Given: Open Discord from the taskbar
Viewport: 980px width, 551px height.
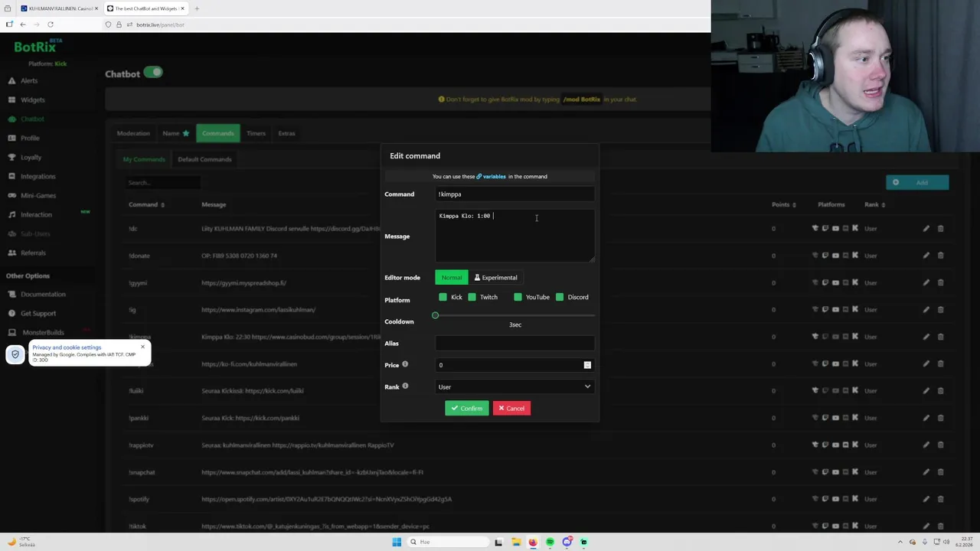Looking at the screenshot, I should click(x=567, y=542).
